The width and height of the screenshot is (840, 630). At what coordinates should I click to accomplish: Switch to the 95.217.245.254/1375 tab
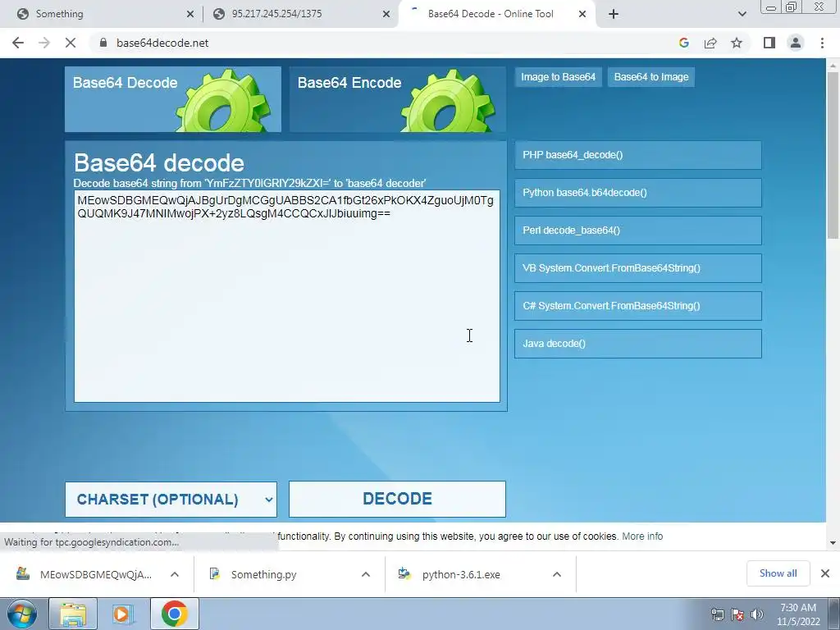pyautogui.click(x=300, y=14)
